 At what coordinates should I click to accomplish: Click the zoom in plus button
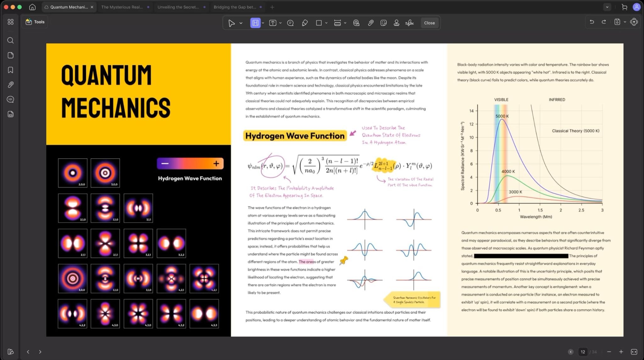[x=621, y=352]
